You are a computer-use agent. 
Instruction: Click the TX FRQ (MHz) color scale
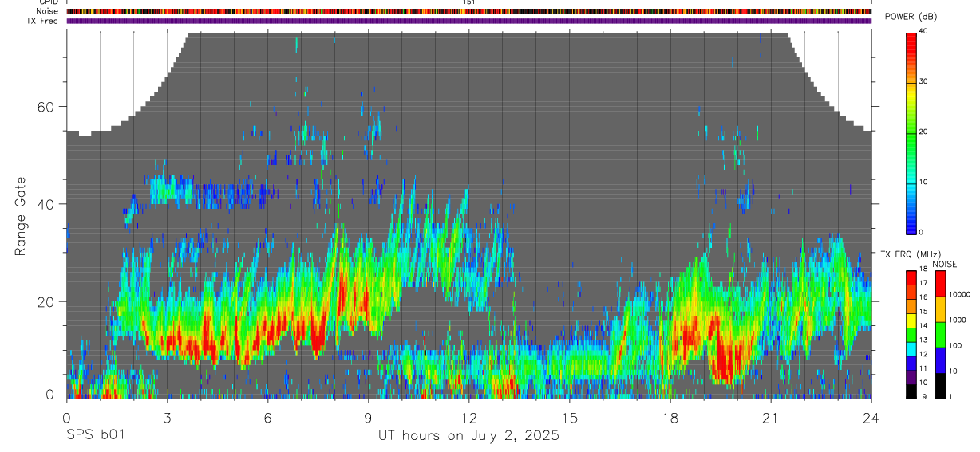pos(911,334)
